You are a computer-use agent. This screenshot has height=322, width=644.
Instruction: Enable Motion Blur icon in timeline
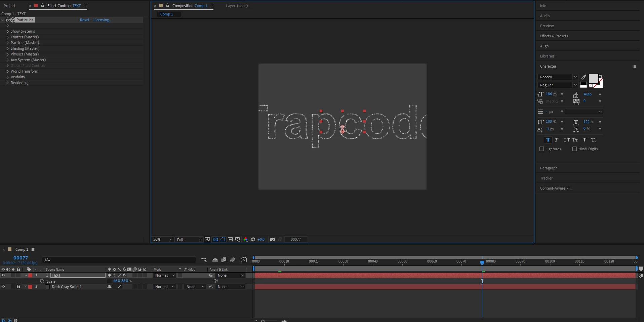pos(233,260)
